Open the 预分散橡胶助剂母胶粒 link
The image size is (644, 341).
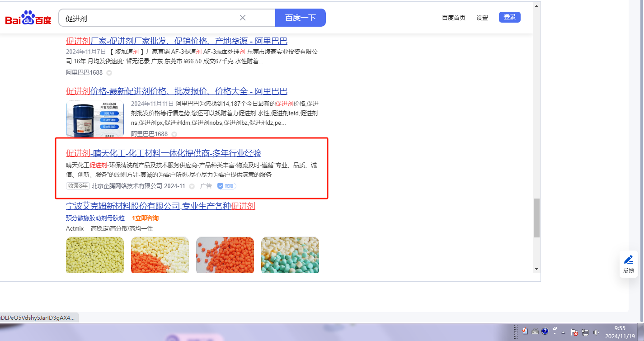pyautogui.click(x=95, y=218)
